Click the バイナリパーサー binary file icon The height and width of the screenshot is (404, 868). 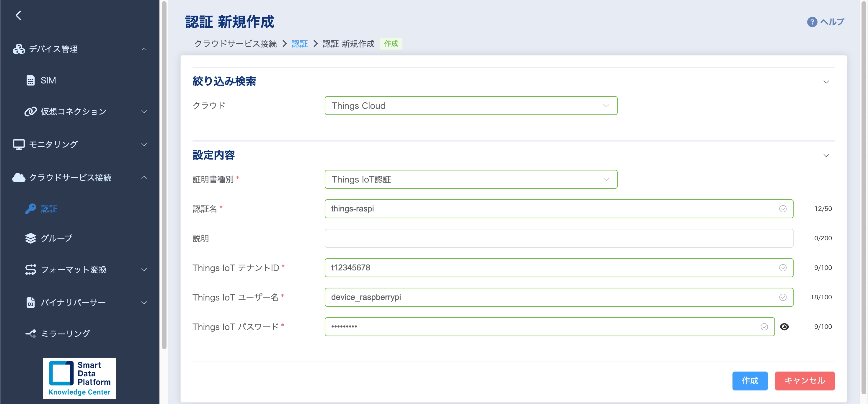pyautogui.click(x=31, y=302)
